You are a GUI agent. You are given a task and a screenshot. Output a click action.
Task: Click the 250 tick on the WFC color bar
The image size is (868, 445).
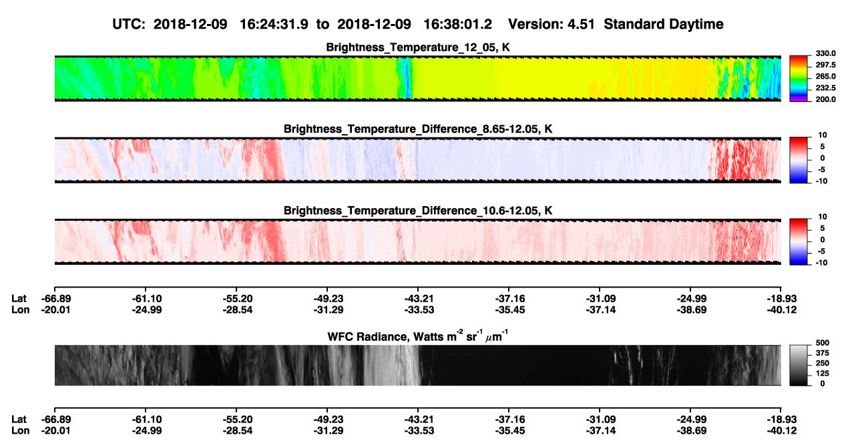click(x=824, y=363)
